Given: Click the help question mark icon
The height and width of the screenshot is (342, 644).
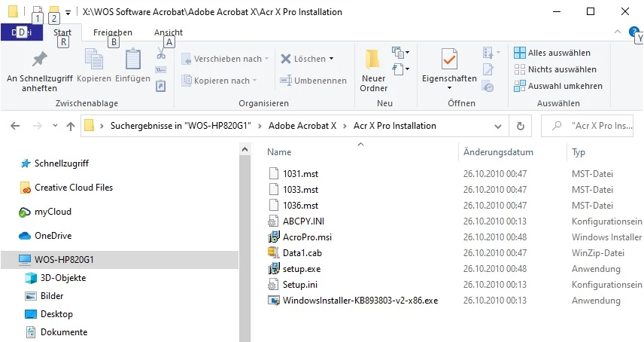Looking at the screenshot, I should (x=633, y=32).
